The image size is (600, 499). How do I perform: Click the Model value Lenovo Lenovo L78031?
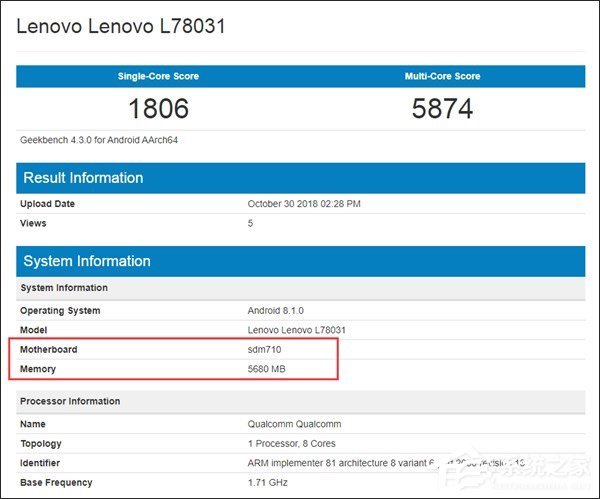[297, 330]
